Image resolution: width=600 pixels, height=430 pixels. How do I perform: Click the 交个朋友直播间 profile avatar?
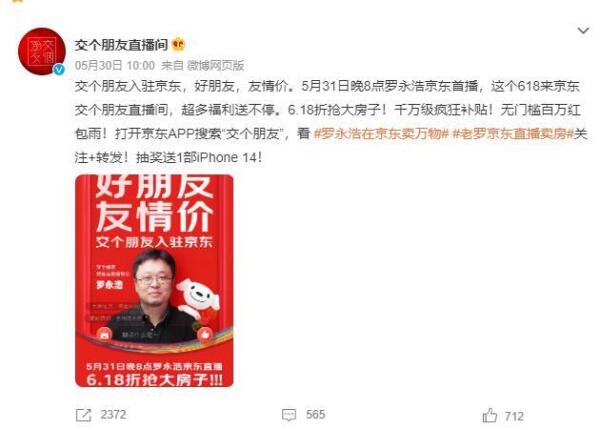[42, 52]
